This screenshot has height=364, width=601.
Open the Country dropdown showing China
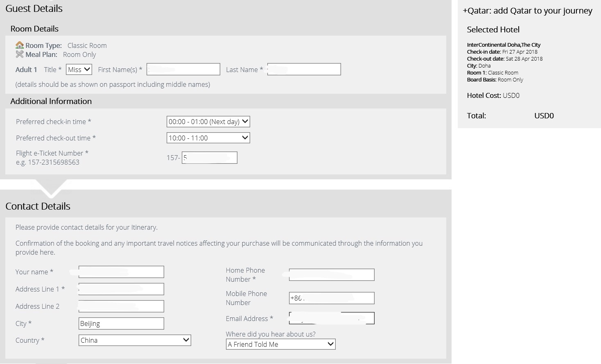coord(135,340)
